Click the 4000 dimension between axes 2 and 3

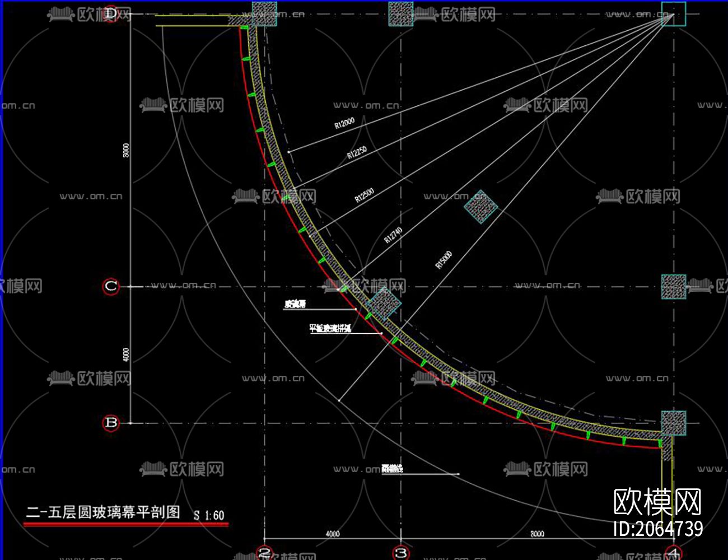pos(333,534)
